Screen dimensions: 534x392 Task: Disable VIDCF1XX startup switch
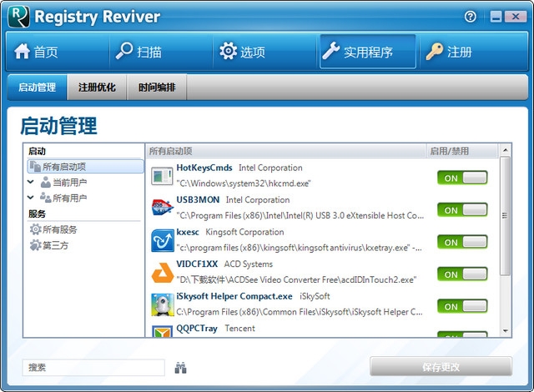tap(462, 274)
